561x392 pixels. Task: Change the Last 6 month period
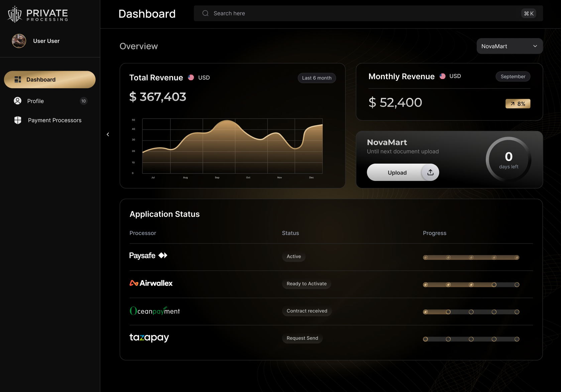point(317,78)
